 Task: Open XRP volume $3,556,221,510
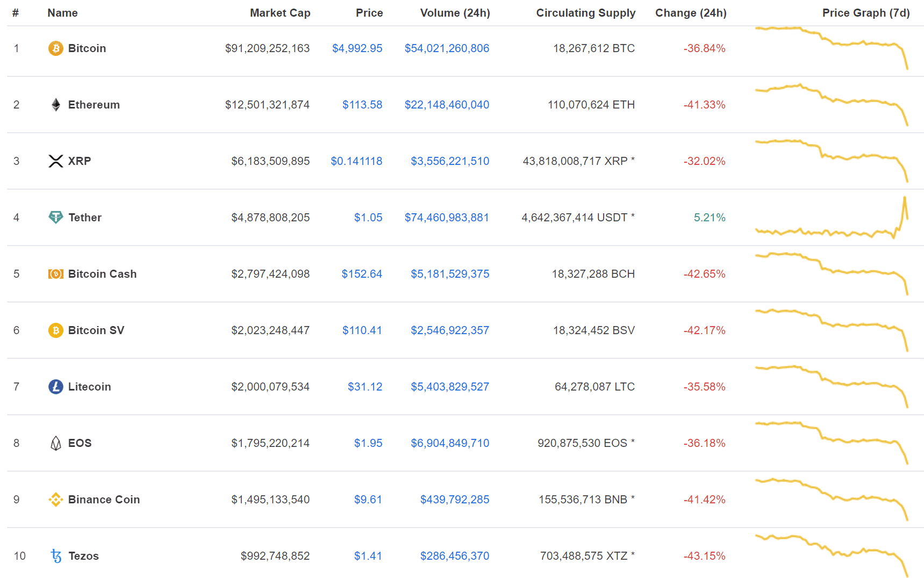click(450, 161)
